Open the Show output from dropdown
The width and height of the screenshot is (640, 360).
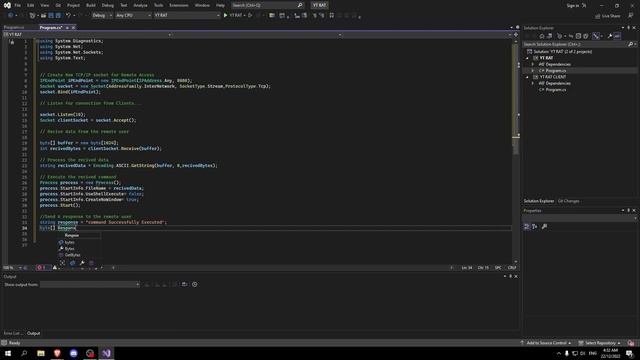click(x=90, y=284)
